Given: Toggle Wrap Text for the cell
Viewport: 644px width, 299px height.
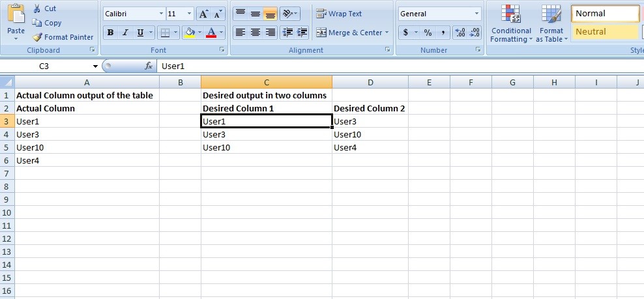Looking at the screenshot, I should tap(338, 14).
